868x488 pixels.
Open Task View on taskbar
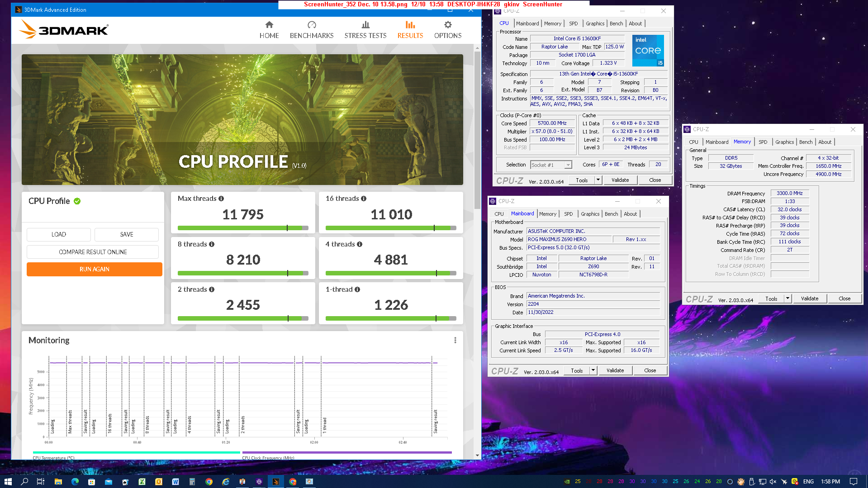[x=41, y=481]
